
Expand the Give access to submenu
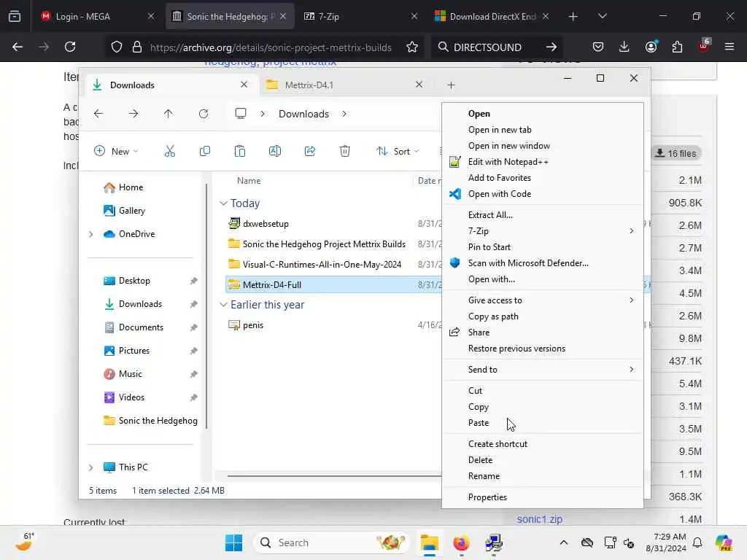pos(631,300)
